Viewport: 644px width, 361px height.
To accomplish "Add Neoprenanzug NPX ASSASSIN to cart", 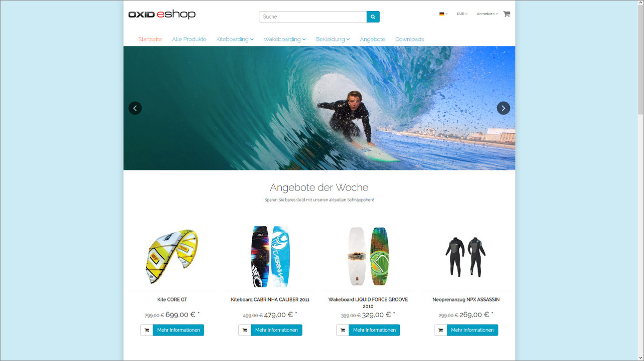I will 440,330.
